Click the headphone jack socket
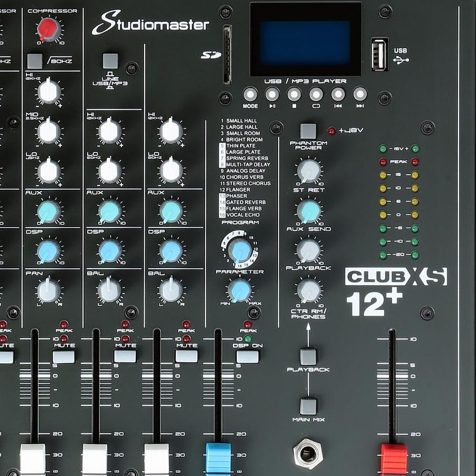This screenshot has width=476, height=476. [x=308, y=454]
